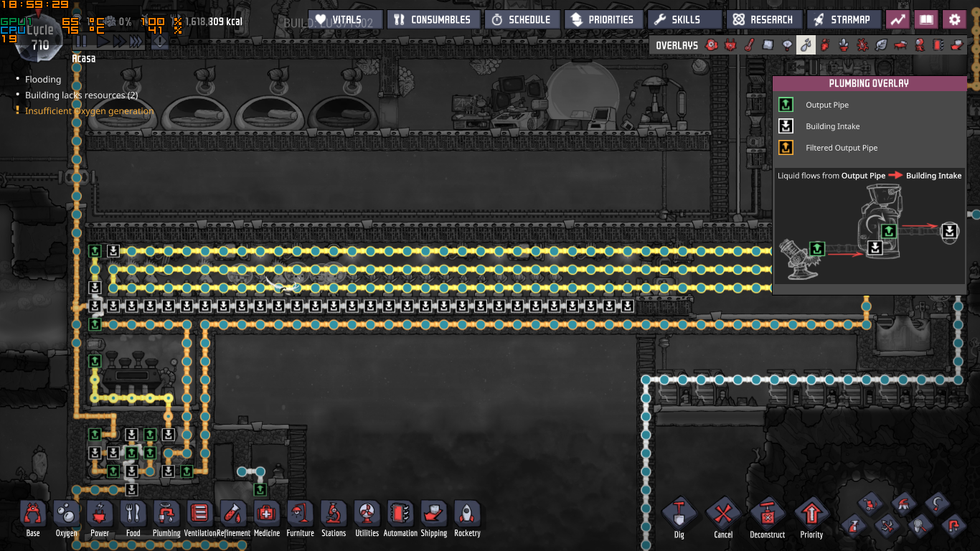Toggle the Plumbing overlay off
The height and width of the screenshot is (551, 980).
pos(806,45)
